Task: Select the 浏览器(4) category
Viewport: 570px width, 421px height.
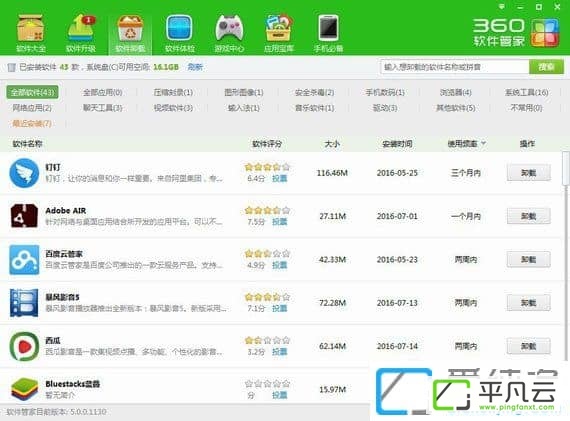Action: point(455,92)
